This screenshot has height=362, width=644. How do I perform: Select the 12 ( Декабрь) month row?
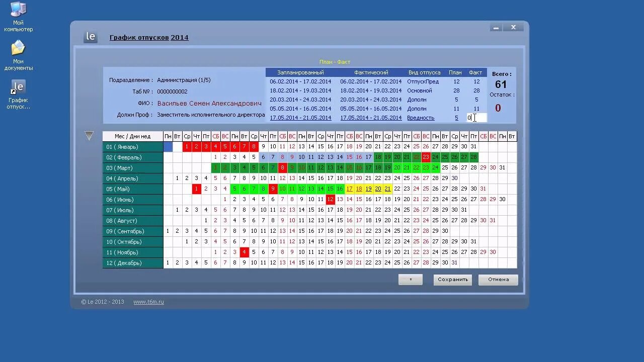pyautogui.click(x=133, y=263)
